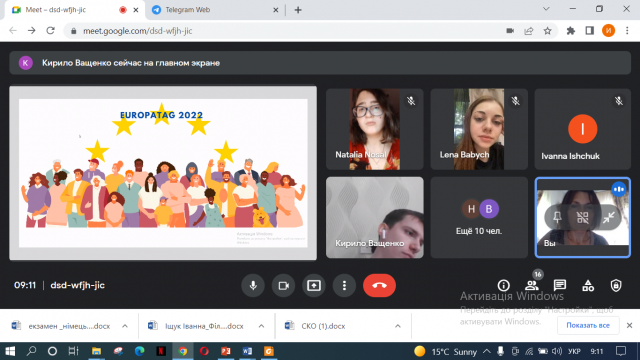This screenshot has height=360, width=640.
Task: Expand options for Іщук Іванна docx download
Action: [x=261, y=326]
